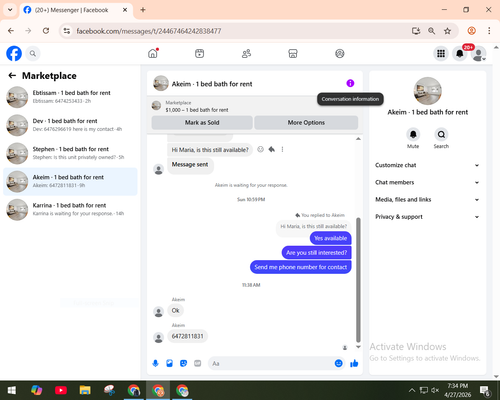Open File Explorer from the taskbar
Image resolution: width=500 pixels, height=400 pixels.
pos(85,390)
